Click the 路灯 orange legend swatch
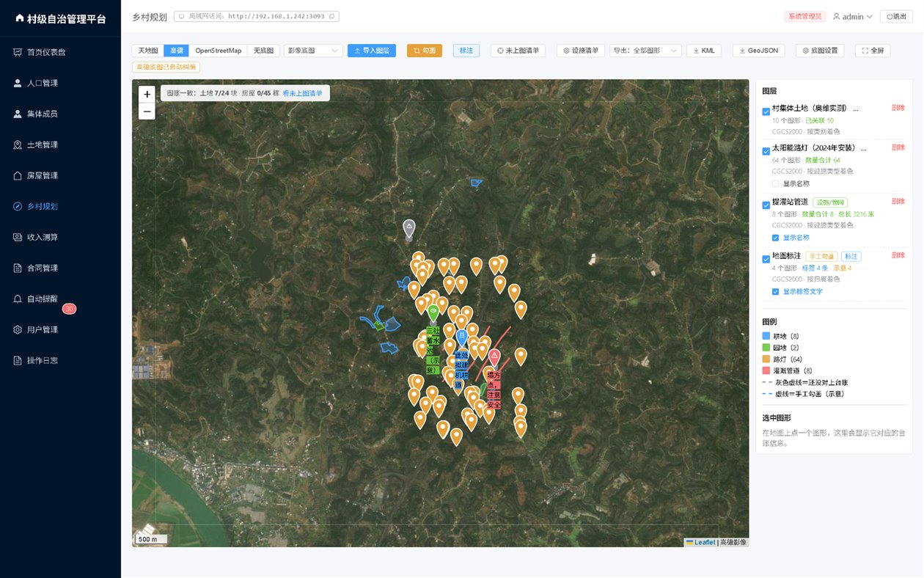Viewport: 924px width, 578px height. click(766, 359)
